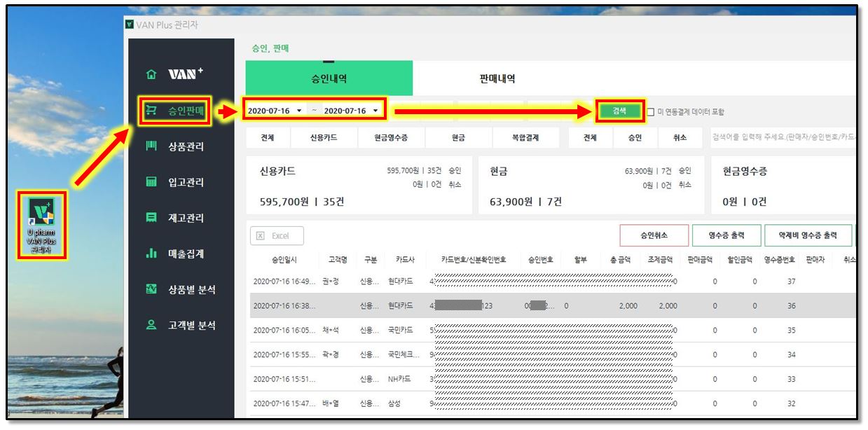Filter payments by 신용카드
Screen dimensions: 868x430
click(x=324, y=138)
